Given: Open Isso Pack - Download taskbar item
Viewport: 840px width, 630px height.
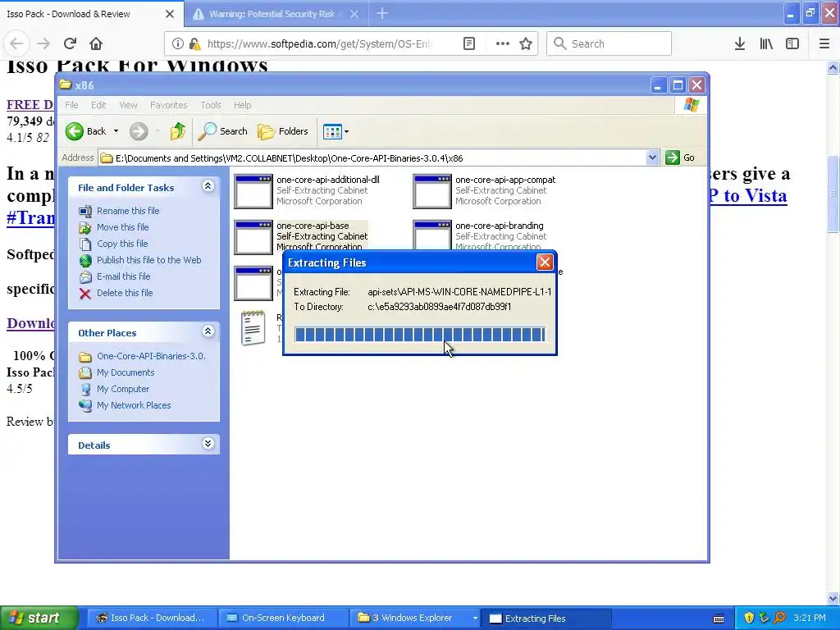Looking at the screenshot, I should (x=152, y=619).
